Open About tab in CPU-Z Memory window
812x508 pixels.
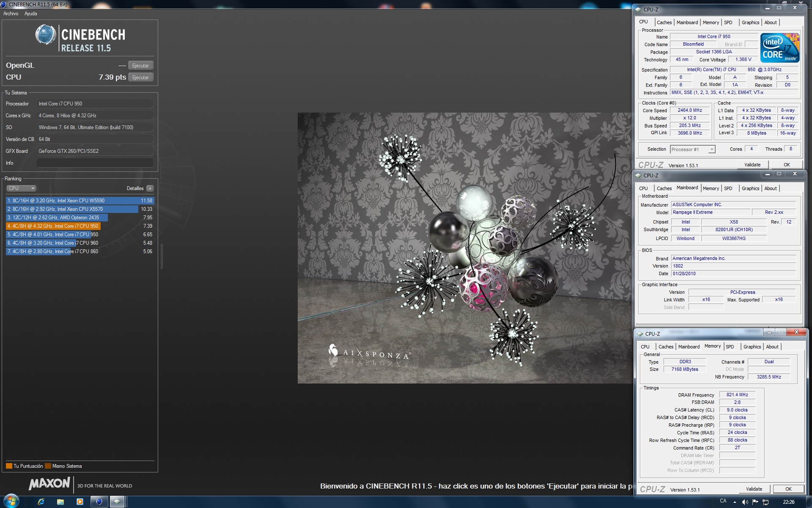(x=772, y=347)
